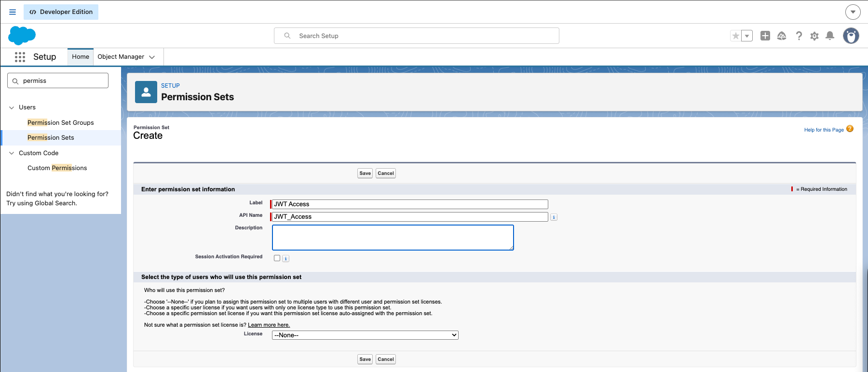Open the Object Manager tab chevron
Viewport: 868px width, 372px height.
pyautogui.click(x=152, y=57)
